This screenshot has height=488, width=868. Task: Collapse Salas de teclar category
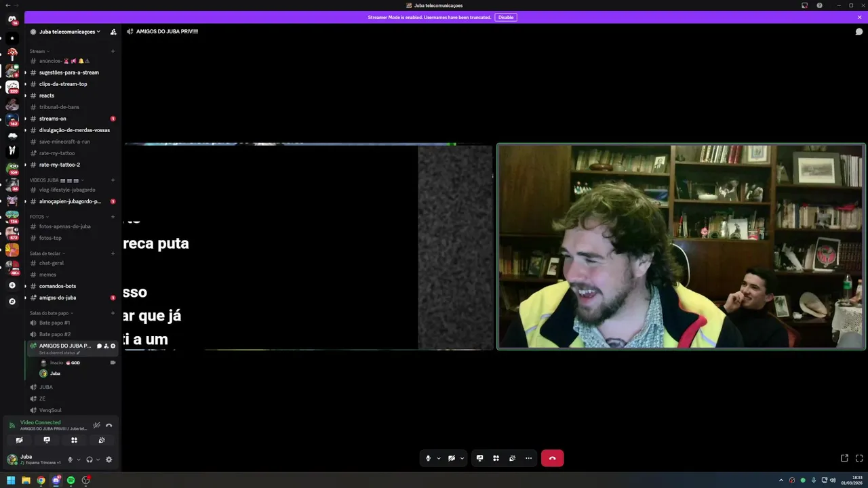(47, 253)
